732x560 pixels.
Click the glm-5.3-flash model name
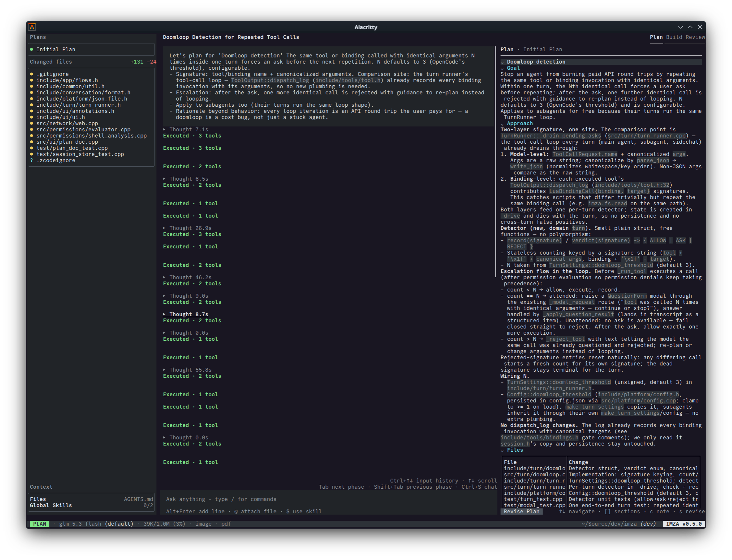(x=80, y=524)
